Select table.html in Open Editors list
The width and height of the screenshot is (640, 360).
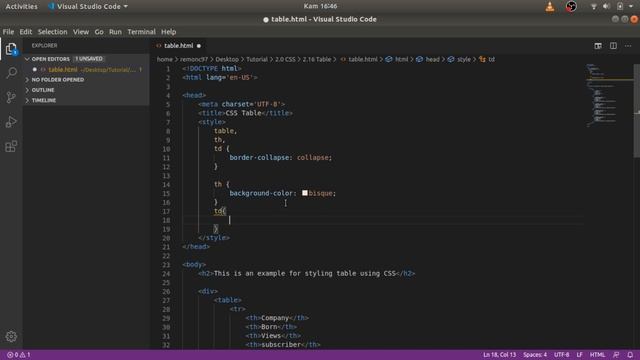click(x=86, y=70)
